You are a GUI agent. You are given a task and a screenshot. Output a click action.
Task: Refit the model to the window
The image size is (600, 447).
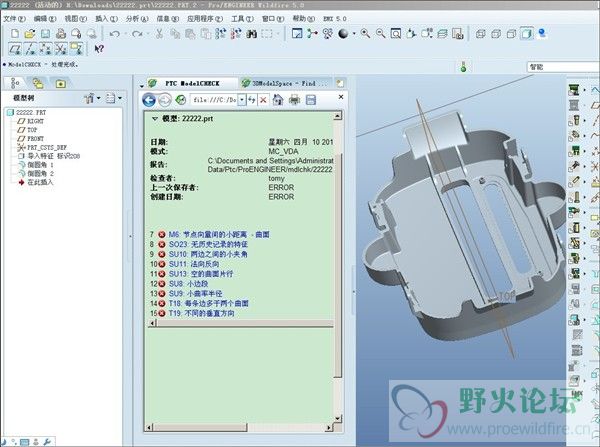point(396,34)
